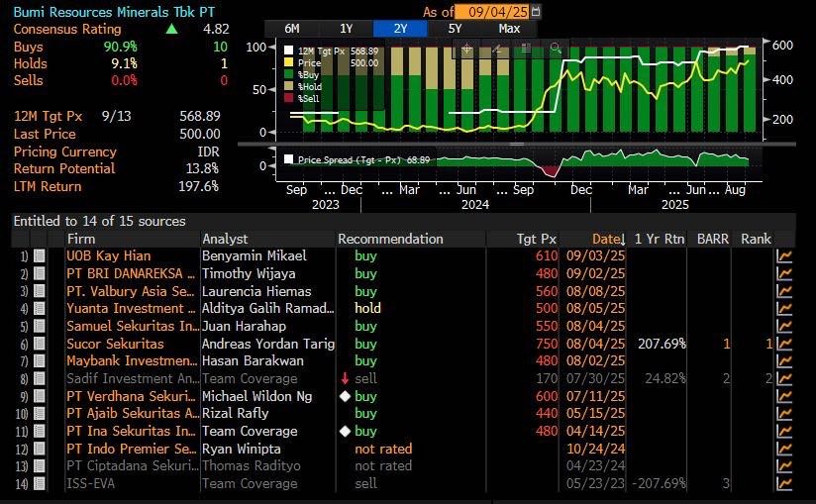The width and height of the screenshot is (816, 504).
Task: Click the 750 target price for Sucor Sekuritas
Action: click(547, 344)
